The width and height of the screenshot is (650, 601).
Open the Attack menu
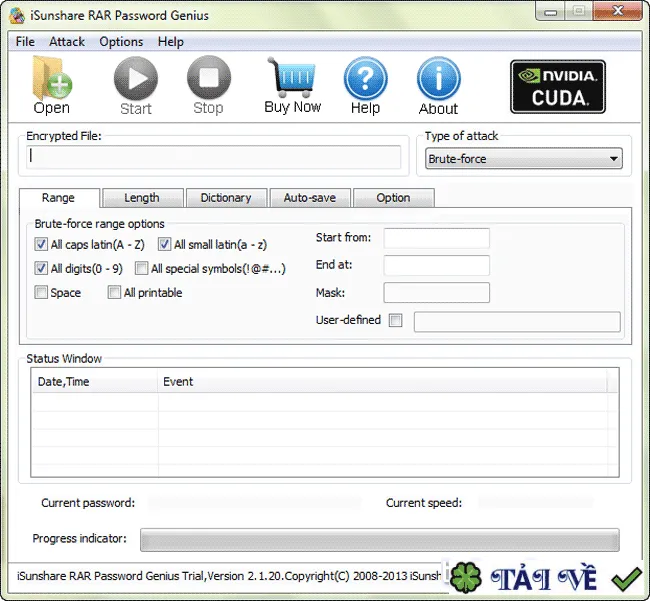(x=67, y=41)
